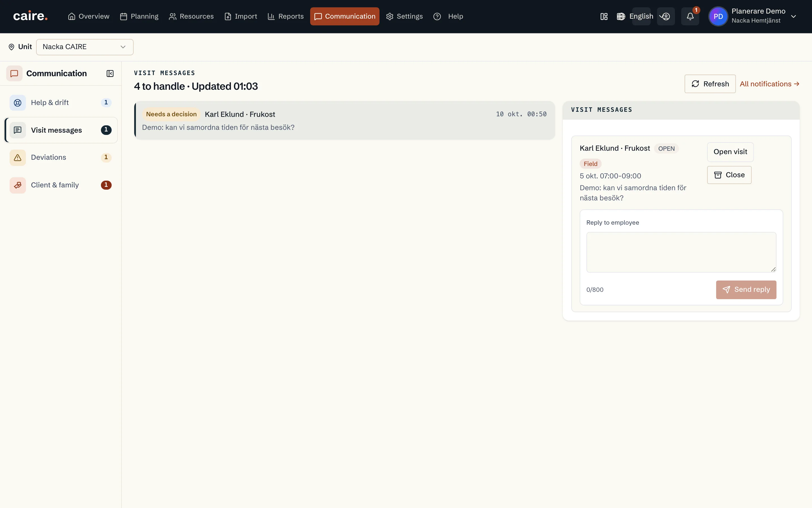Follow the All notifications link

[769, 84]
